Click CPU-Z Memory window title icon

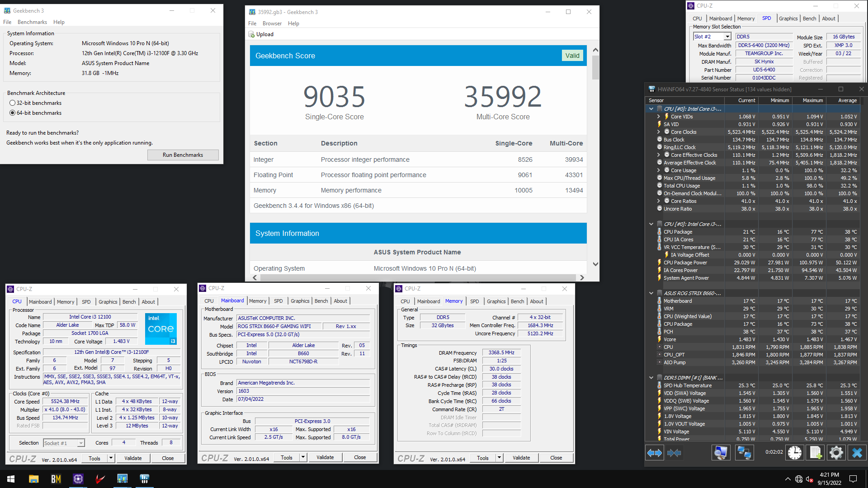click(x=399, y=288)
